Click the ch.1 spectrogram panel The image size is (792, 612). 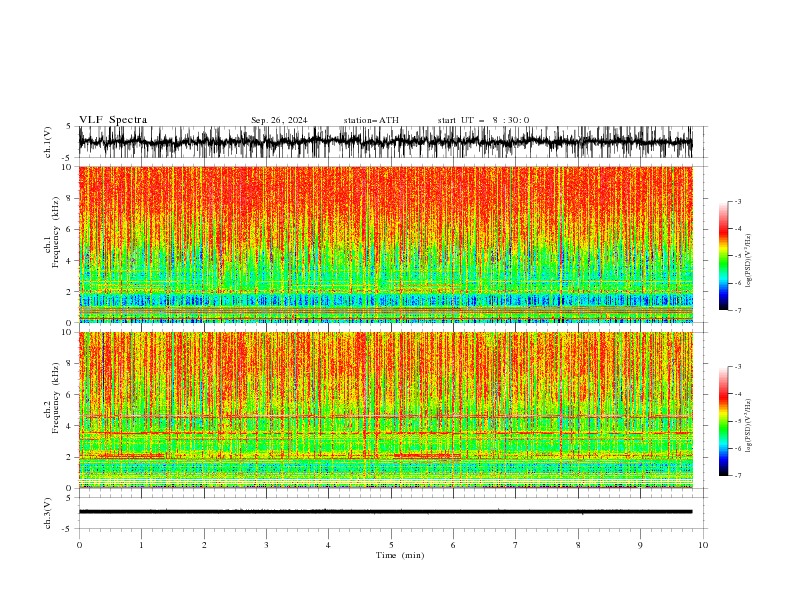point(385,244)
